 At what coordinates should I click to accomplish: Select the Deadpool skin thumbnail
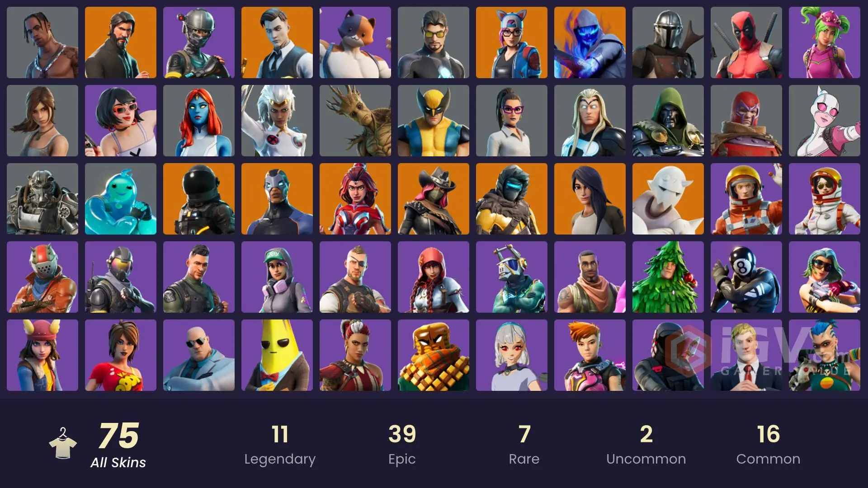point(746,42)
